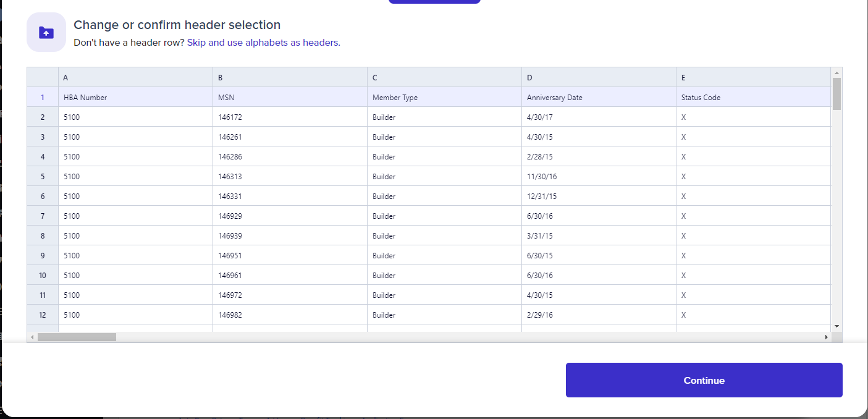This screenshot has width=868, height=419.
Task: Click anniversary date 4/30/17
Action: [599, 117]
